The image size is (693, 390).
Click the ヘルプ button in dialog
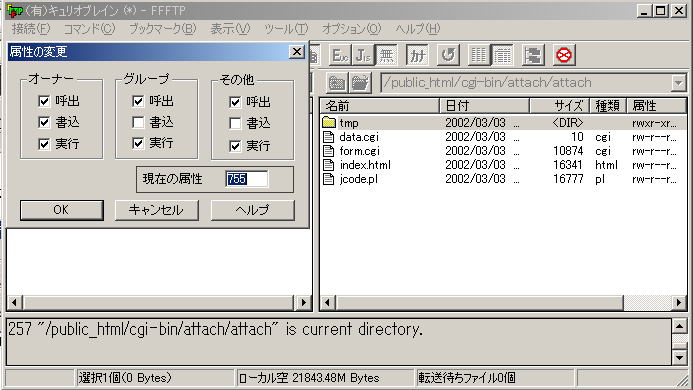pyautogui.click(x=252, y=210)
